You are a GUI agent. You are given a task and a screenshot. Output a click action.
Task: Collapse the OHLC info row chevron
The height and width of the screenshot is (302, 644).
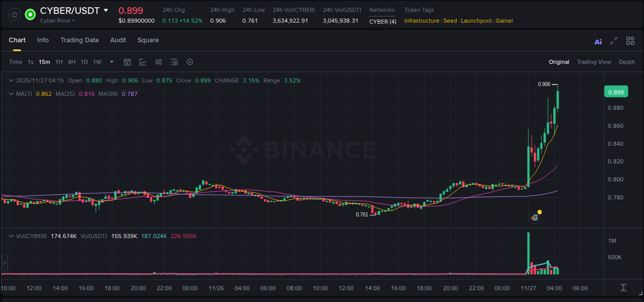(x=11, y=80)
